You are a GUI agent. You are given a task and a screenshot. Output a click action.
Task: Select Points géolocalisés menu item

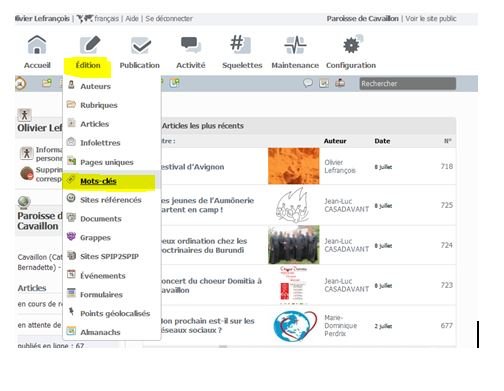coord(115,314)
